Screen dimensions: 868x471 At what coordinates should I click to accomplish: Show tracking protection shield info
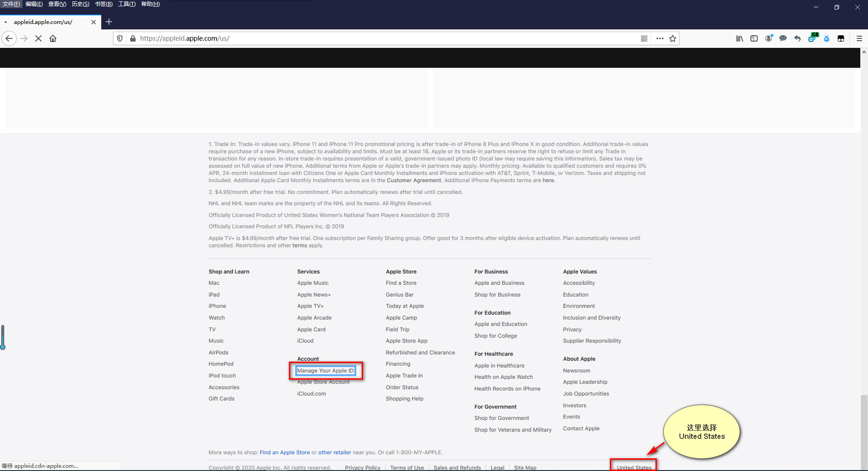click(120, 38)
